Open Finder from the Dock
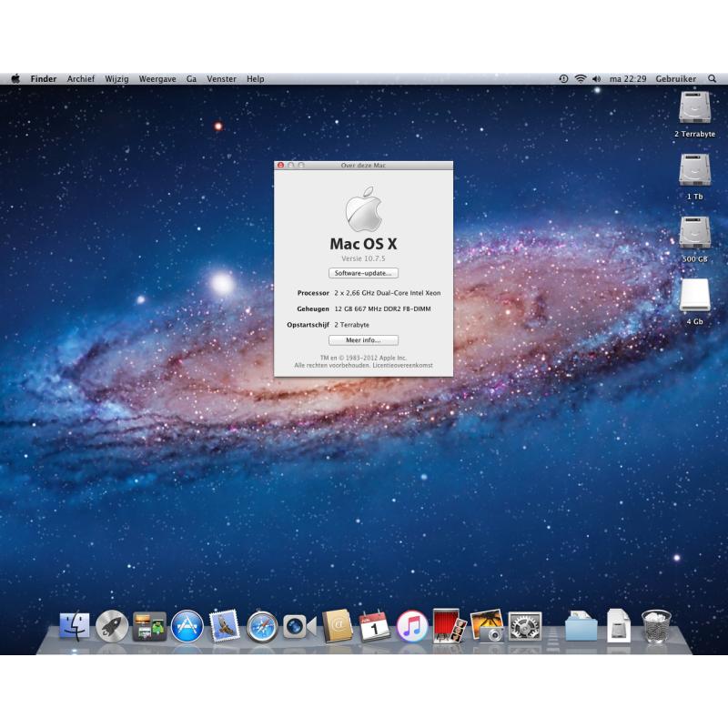The height and width of the screenshot is (728, 728). click(75, 626)
